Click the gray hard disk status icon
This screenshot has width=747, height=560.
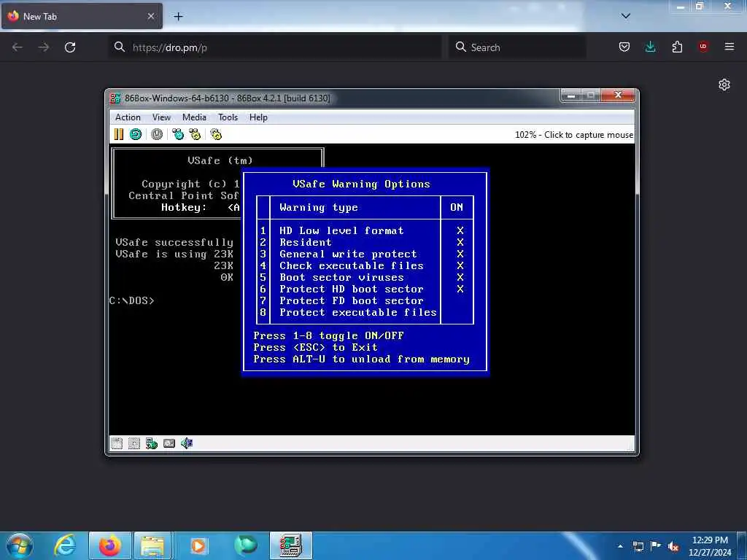coord(169,443)
